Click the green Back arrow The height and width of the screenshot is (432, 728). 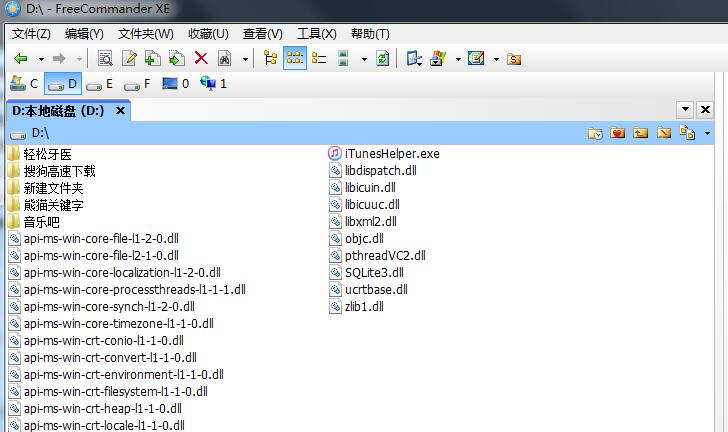click(x=21, y=59)
